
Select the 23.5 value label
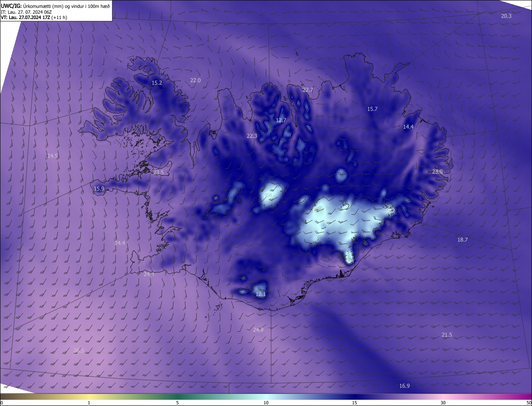(x=158, y=173)
